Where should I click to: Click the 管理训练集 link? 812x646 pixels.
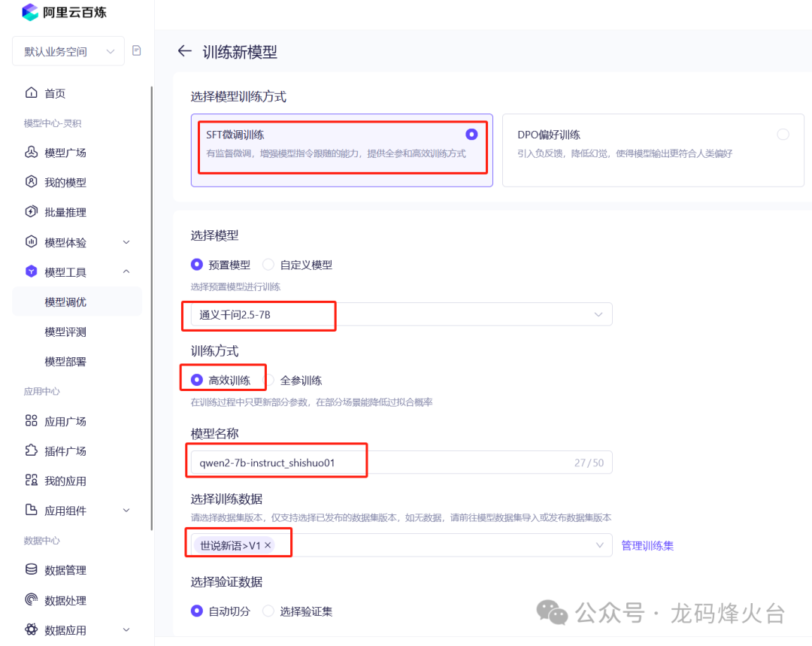point(647,545)
